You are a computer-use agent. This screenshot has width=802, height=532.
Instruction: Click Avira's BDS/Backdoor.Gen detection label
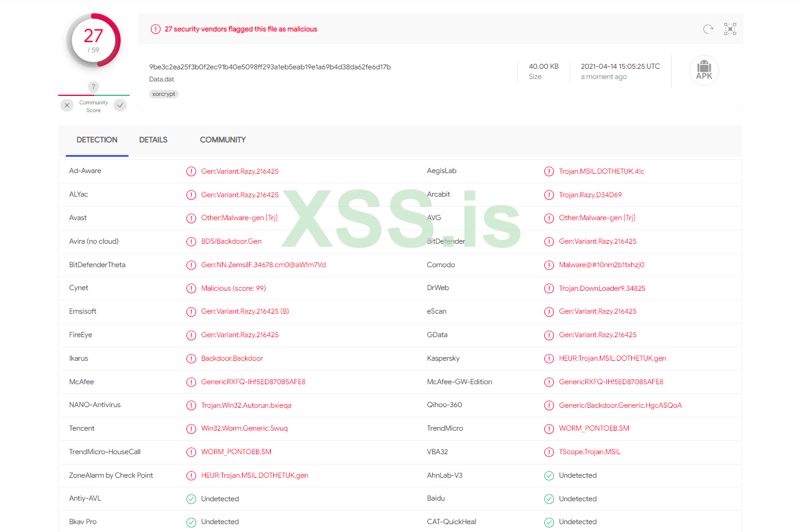tap(231, 241)
